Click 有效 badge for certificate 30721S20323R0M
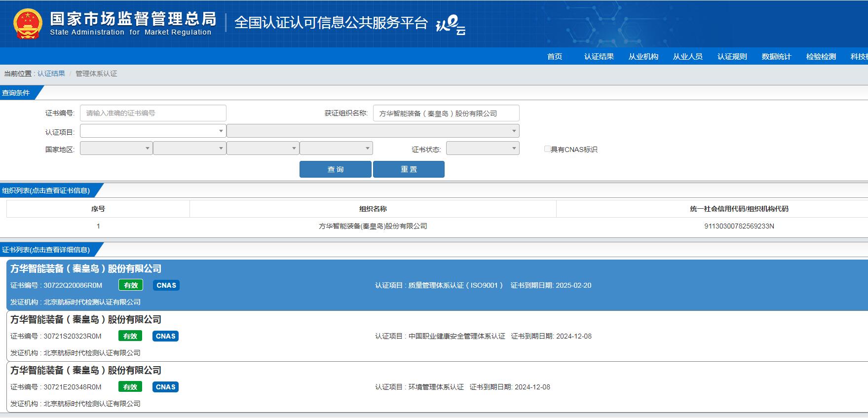 pyautogui.click(x=130, y=336)
